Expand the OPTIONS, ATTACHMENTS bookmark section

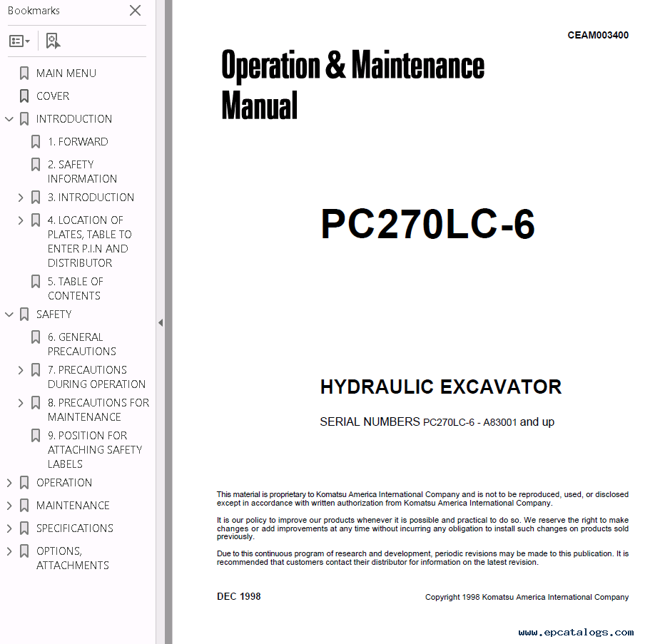pyautogui.click(x=9, y=551)
